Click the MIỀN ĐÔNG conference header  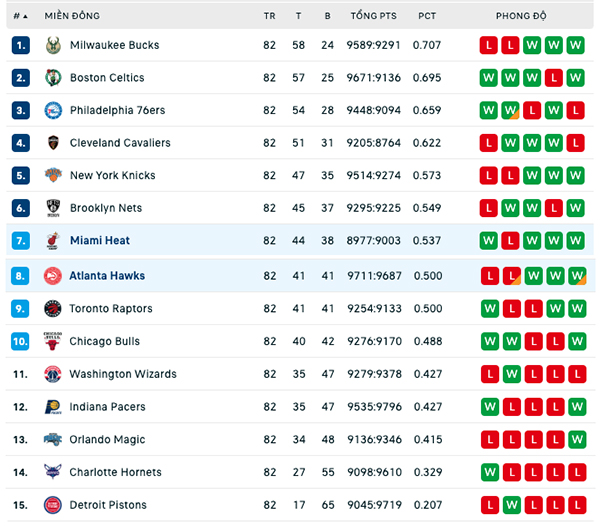72,16
